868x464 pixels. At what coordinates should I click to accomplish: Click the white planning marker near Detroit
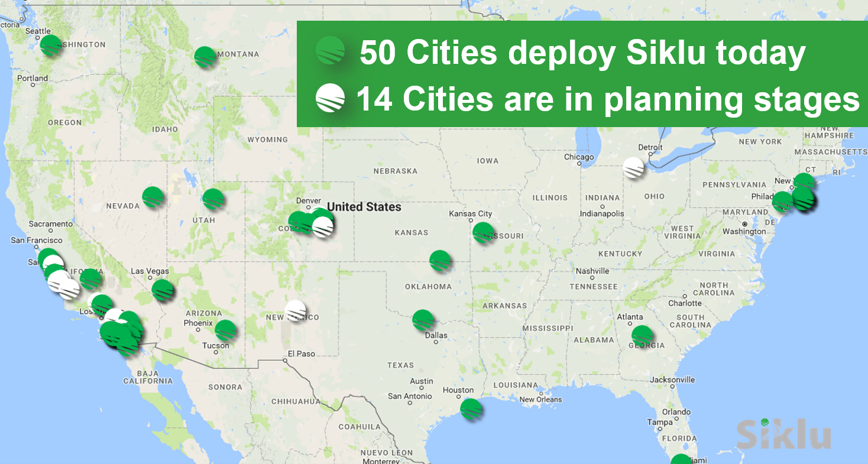point(634,167)
